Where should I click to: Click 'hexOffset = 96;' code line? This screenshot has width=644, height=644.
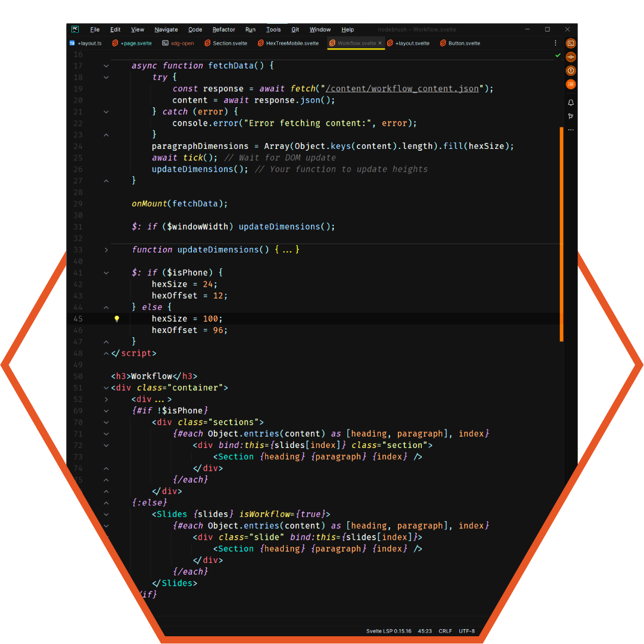[x=190, y=330]
